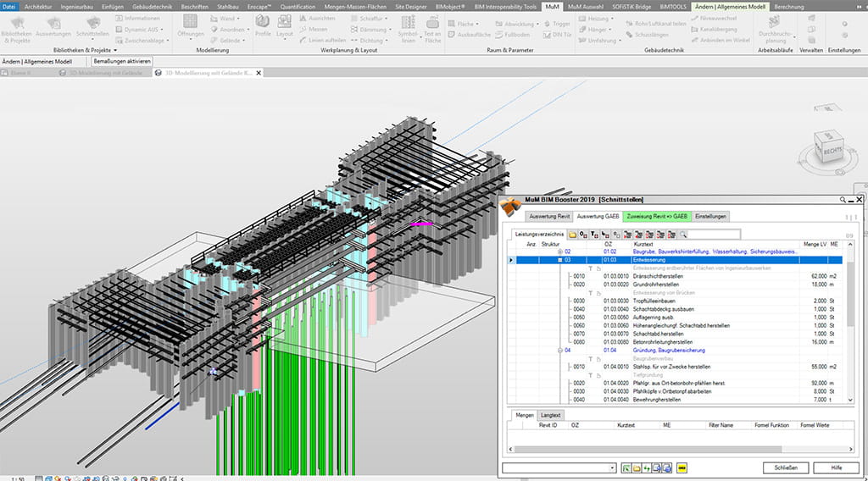The image size is (868, 481).
Task: Click the folder icon in Leistungsverzeichnis toolbar
Action: click(x=573, y=234)
